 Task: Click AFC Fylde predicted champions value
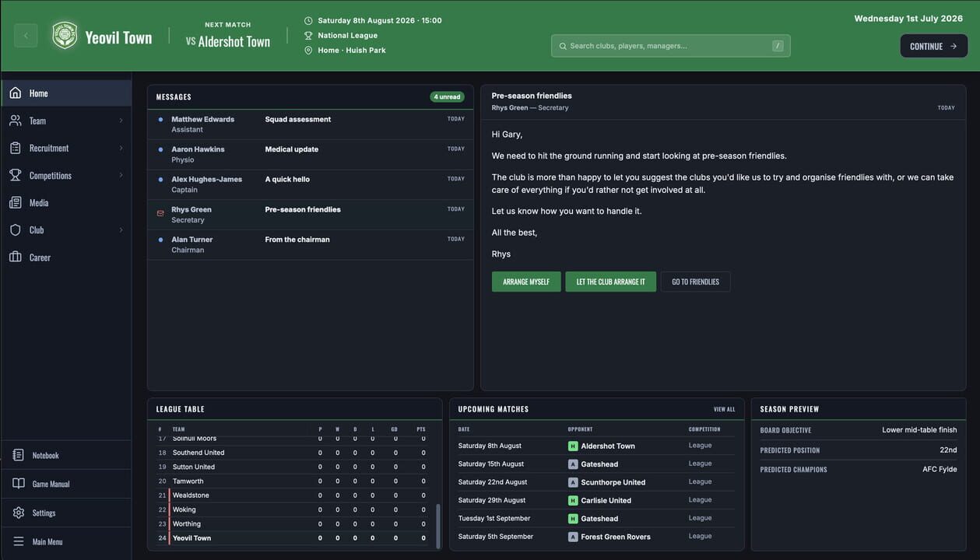940,470
